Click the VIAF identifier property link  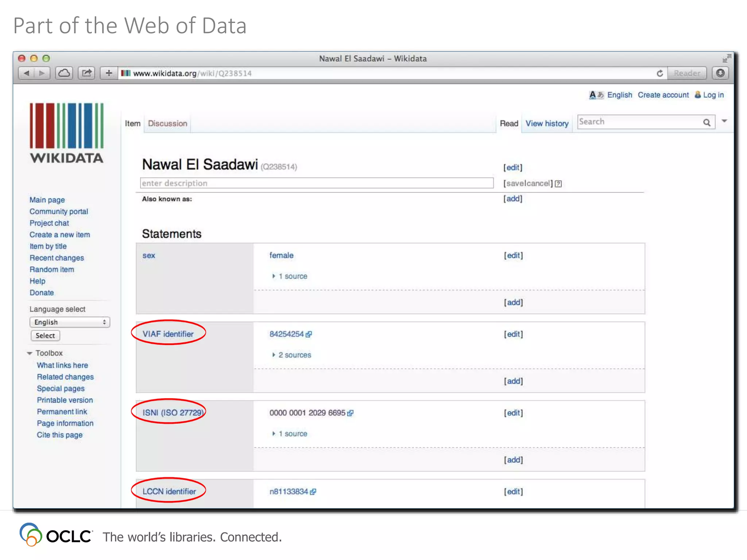pos(168,334)
